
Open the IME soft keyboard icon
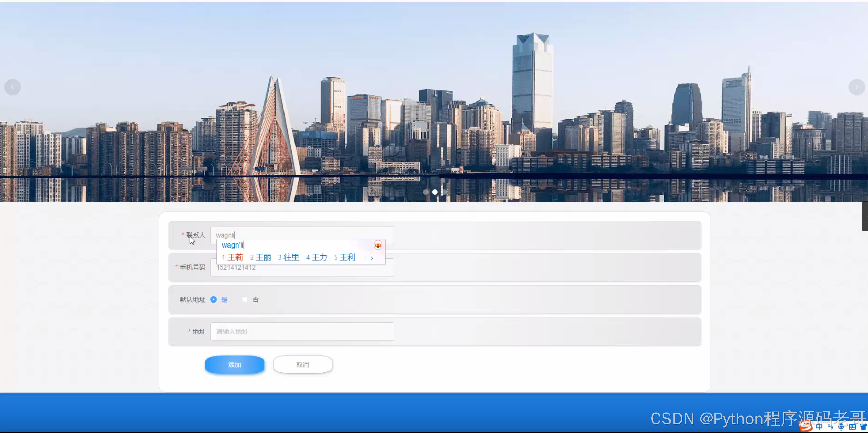[852, 426]
